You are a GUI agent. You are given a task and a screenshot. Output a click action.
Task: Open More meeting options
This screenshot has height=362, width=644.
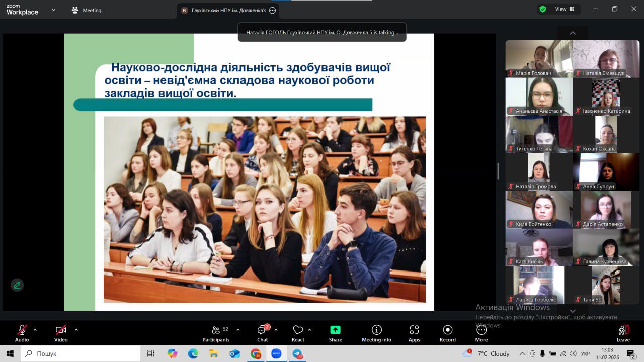tap(481, 332)
